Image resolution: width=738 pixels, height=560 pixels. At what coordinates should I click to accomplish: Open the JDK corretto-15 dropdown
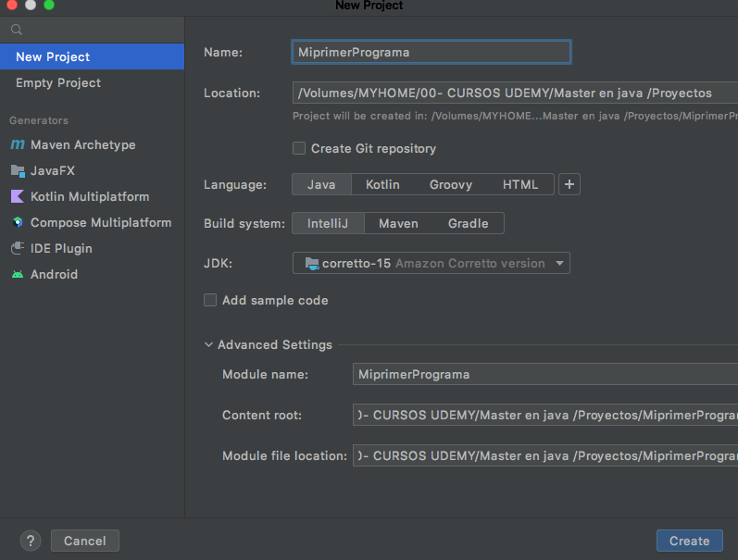(432, 263)
